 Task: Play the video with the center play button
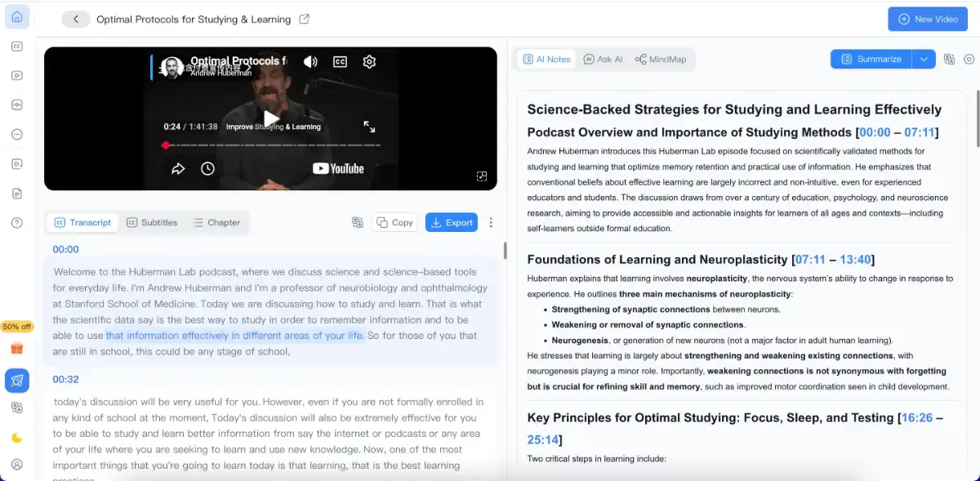[x=271, y=118]
